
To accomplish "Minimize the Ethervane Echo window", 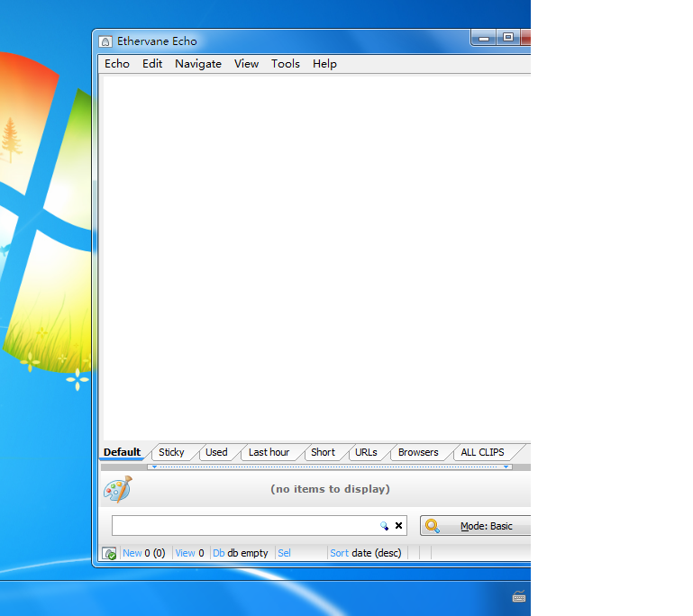I will pos(485,38).
